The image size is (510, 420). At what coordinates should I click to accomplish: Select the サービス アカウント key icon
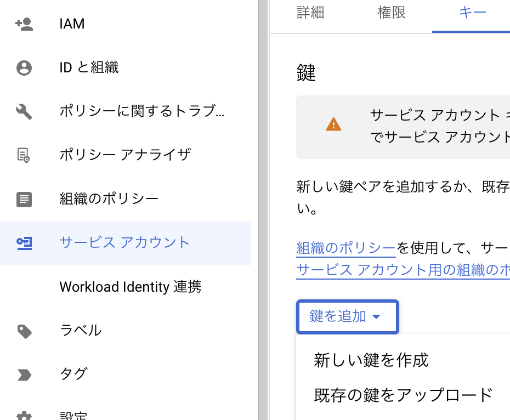[24, 243]
